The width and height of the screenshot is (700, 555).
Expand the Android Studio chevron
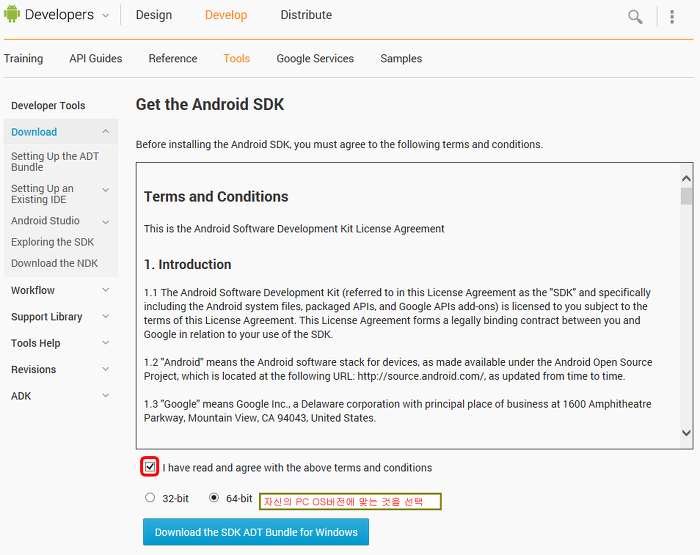106,222
